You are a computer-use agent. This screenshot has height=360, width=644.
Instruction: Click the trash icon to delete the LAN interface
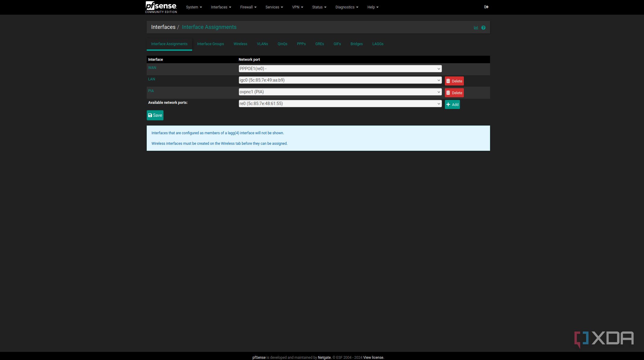(449, 81)
